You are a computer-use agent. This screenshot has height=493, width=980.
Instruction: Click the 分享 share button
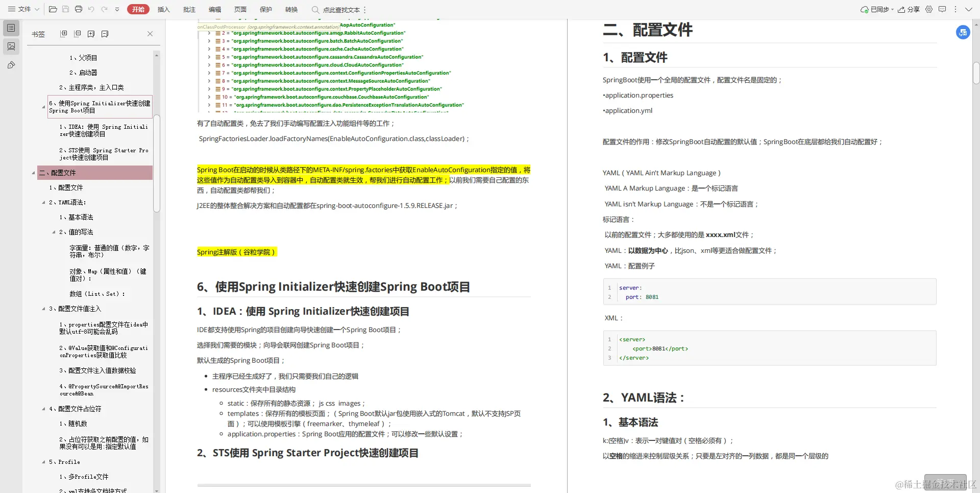pyautogui.click(x=910, y=9)
